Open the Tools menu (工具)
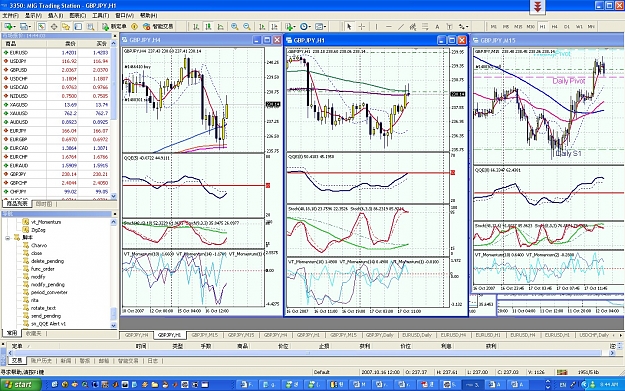 point(100,16)
